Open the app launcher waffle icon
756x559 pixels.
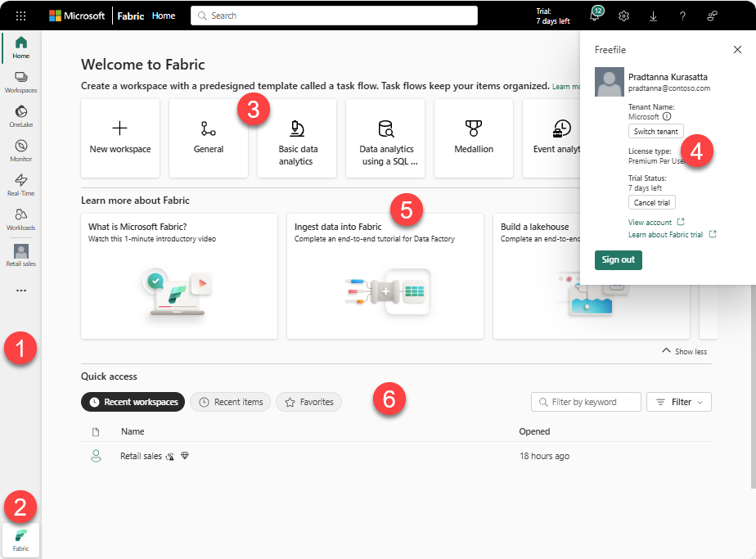20,16
